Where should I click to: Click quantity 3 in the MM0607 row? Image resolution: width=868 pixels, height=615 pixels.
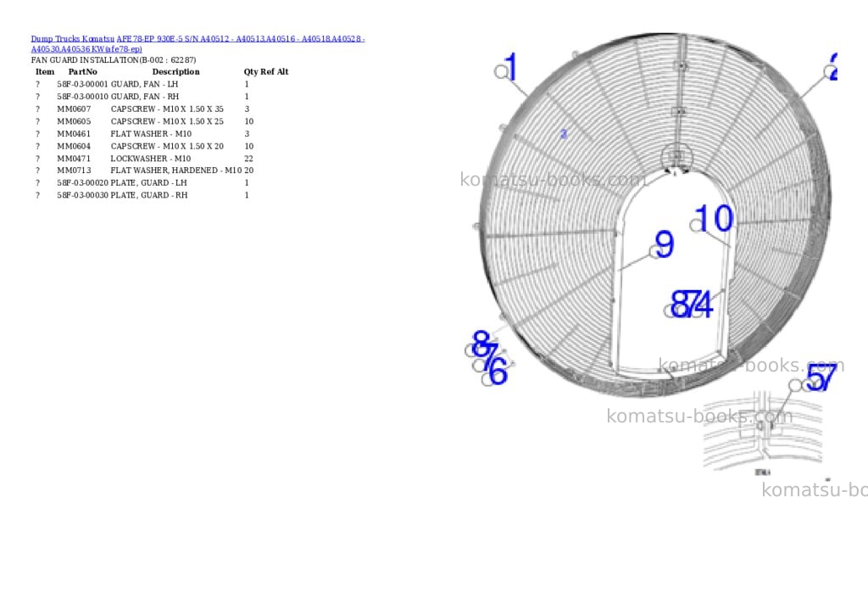point(247,109)
